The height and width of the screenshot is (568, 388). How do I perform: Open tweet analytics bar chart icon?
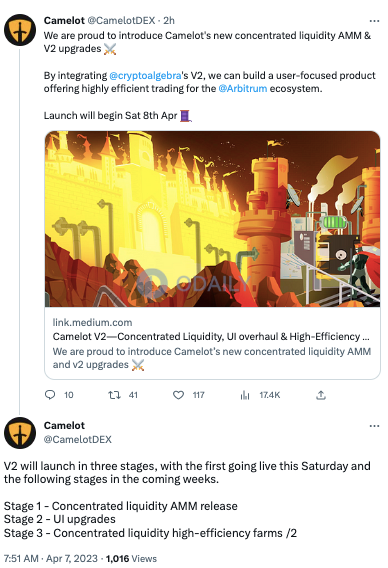[245, 395]
